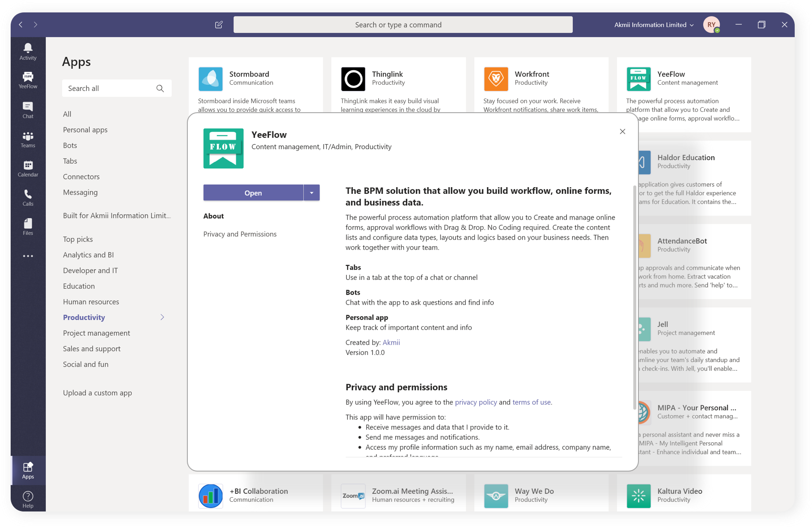812x527 pixels.
Task: Open the privacy policy link
Action: coord(475,402)
